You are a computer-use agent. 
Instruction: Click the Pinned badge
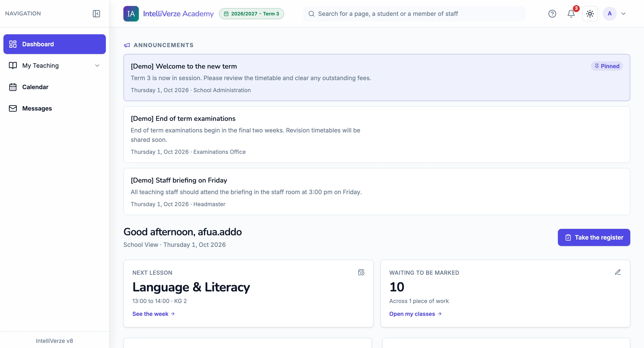coord(607,66)
